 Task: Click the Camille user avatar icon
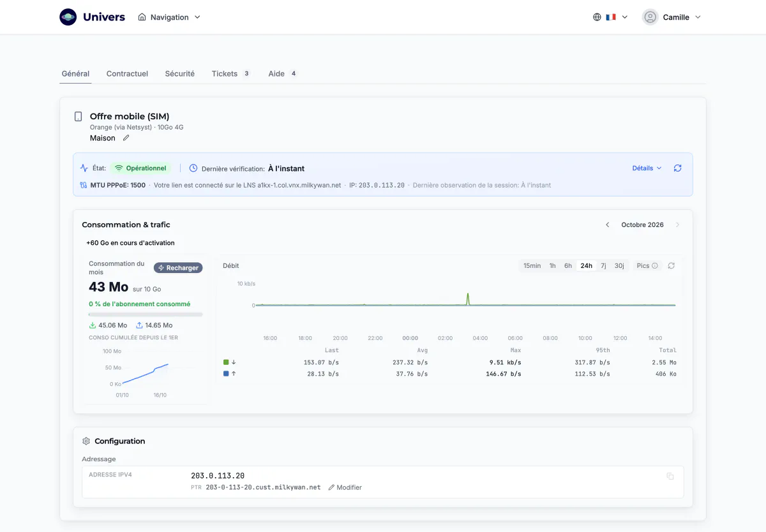pyautogui.click(x=650, y=17)
